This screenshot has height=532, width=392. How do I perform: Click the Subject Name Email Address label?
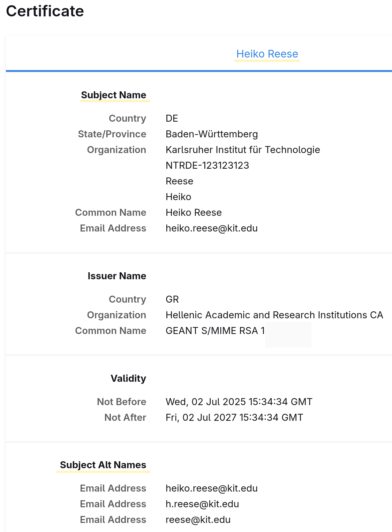tap(113, 228)
